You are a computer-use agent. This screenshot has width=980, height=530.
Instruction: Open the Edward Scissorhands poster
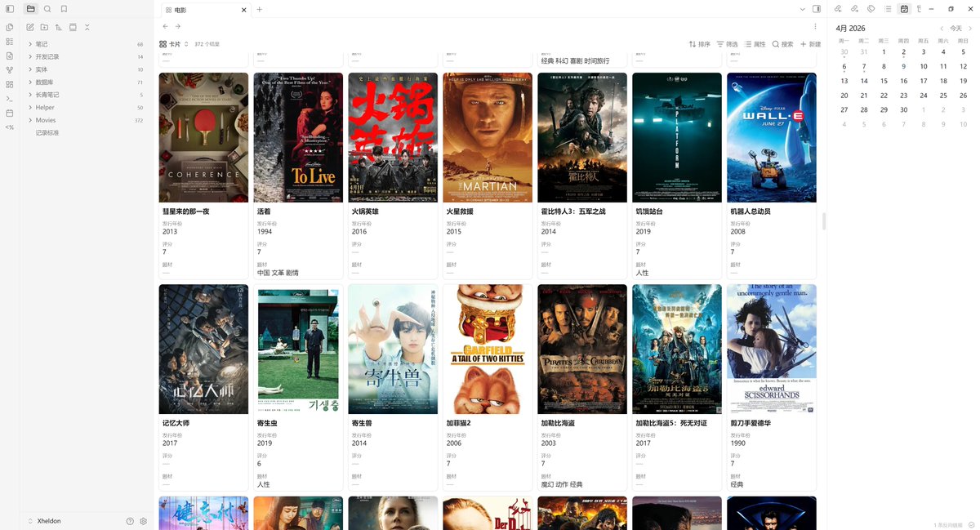(772, 349)
